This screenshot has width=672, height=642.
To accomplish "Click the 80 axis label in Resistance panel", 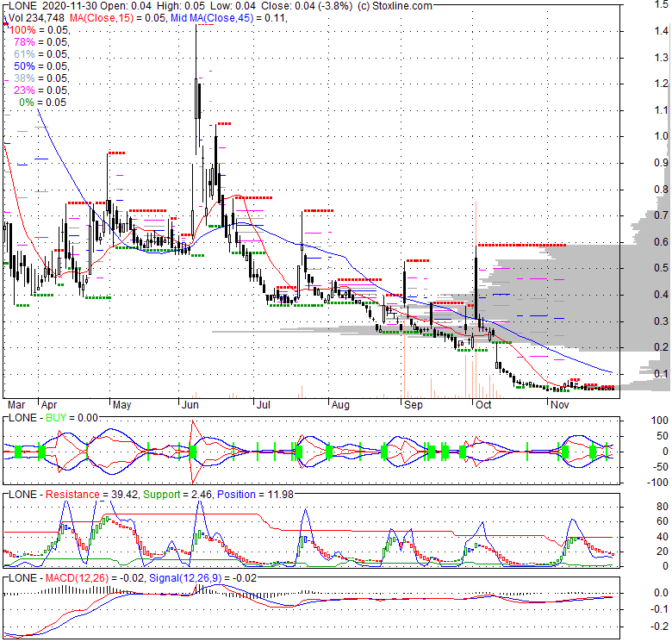I will [663, 507].
